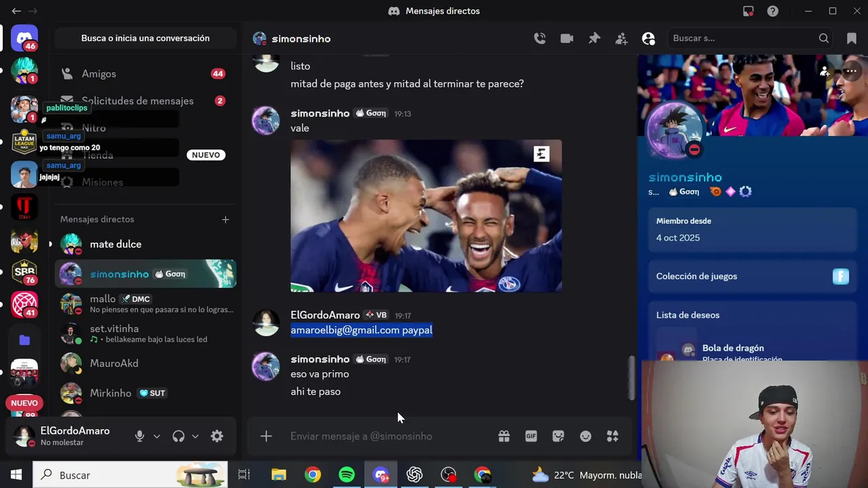Image resolution: width=868 pixels, height=488 pixels.
Task: Click simonsinho username in the chat header
Action: coord(301,39)
